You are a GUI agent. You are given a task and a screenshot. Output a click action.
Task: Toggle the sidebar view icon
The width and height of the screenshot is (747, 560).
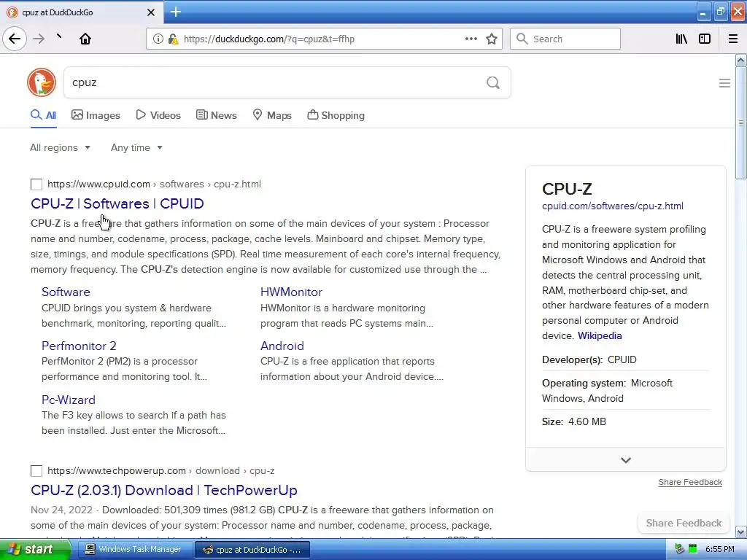click(705, 39)
